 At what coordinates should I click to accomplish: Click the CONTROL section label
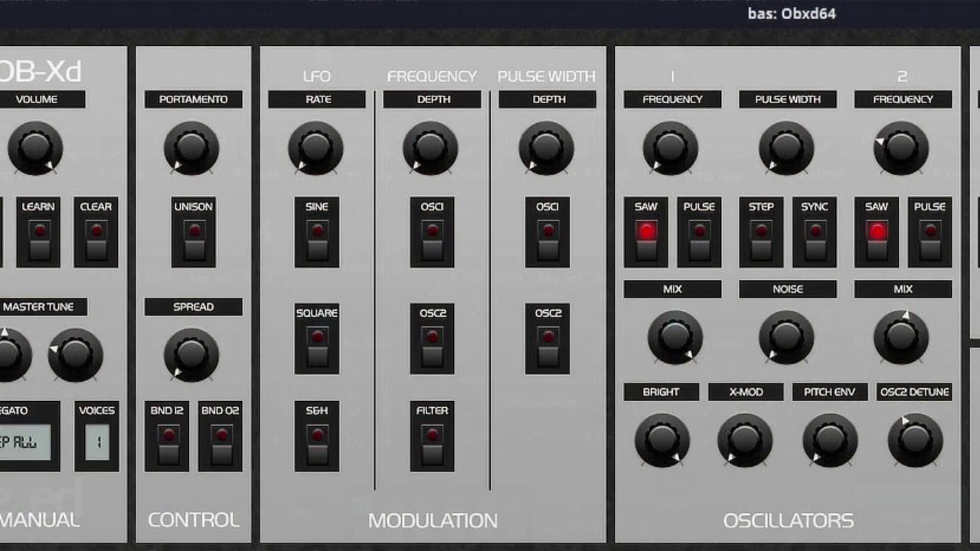tap(194, 520)
